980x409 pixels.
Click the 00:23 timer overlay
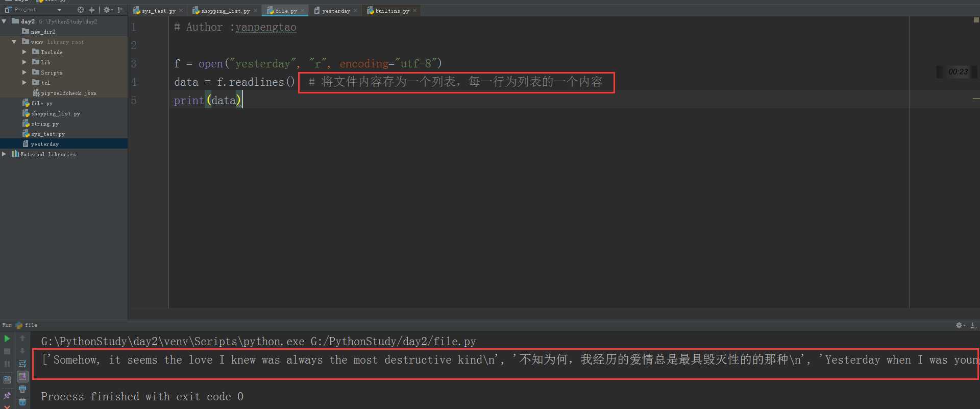tap(958, 72)
